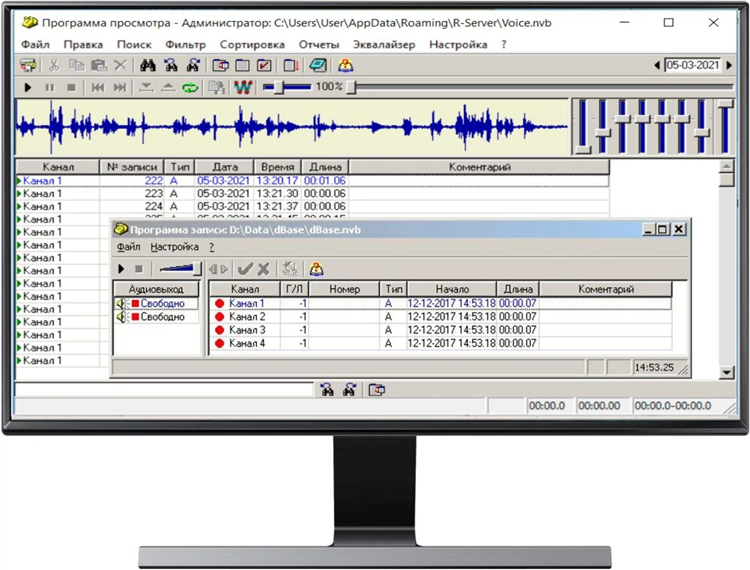Click the print report icon in viewer toolbar
Viewport: 750px width, 570px height.
pyautogui.click(x=28, y=65)
